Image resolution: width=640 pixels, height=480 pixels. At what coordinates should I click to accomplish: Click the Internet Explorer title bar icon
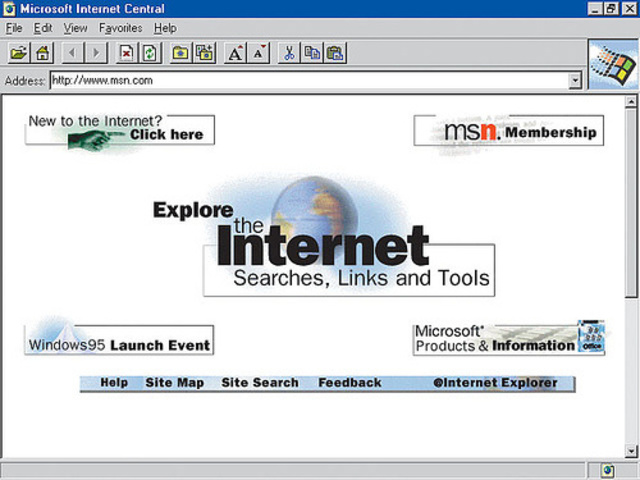(x=9, y=9)
